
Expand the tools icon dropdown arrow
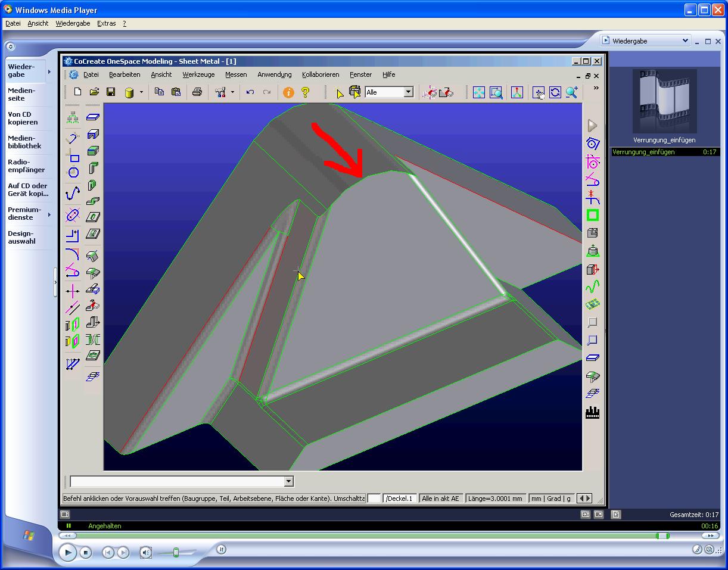point(232,92)
